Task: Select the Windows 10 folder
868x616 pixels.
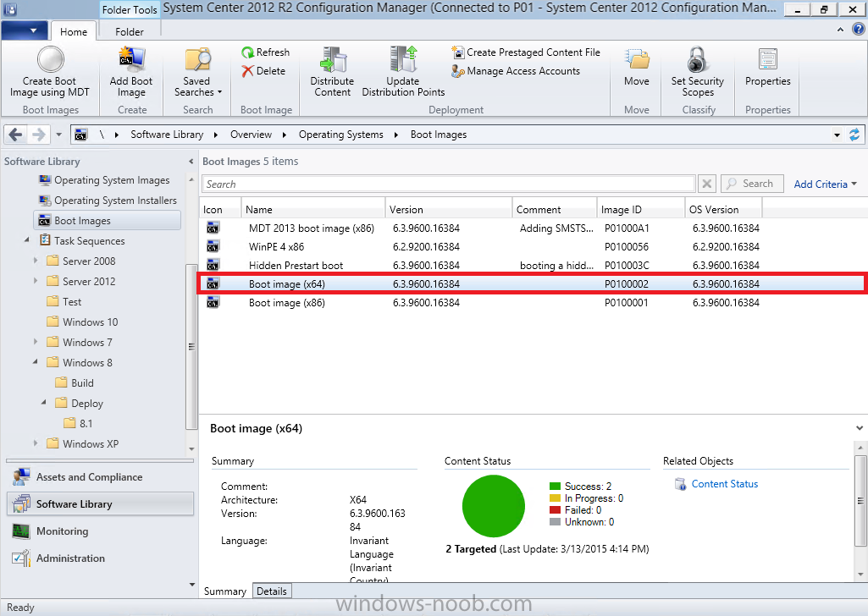Action: (x=90, y=322)
